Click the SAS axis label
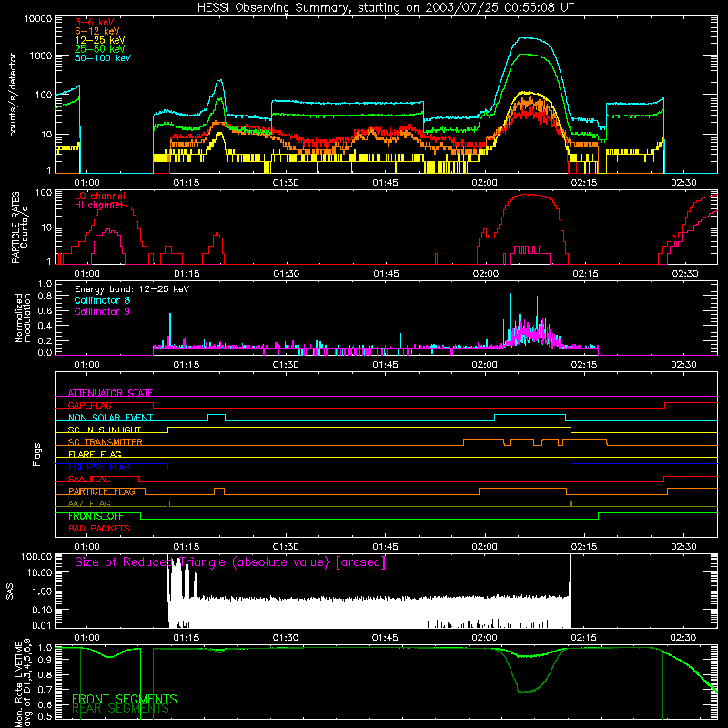Image resolution: width=728 pixels, height=728 pixels. click(x=10, y=591)
